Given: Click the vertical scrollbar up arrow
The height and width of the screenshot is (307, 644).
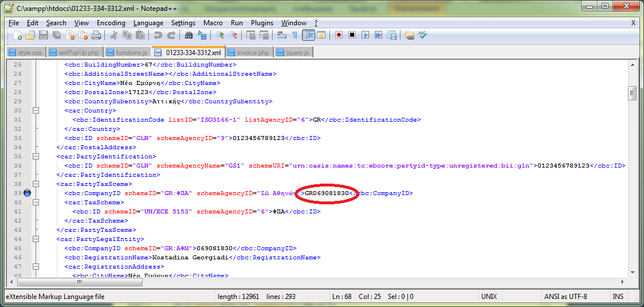Looking at the screenshot, I should click(x=633, y=64).
